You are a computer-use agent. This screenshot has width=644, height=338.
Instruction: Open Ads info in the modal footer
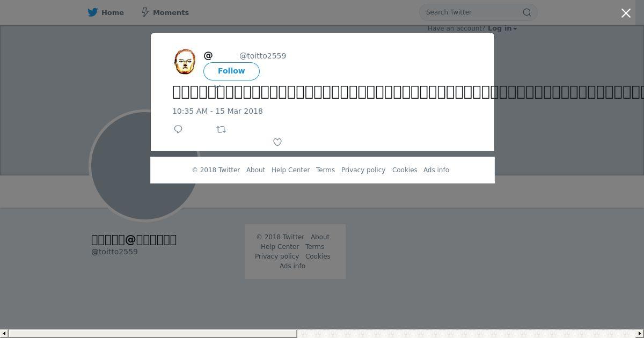pos(436,170)
